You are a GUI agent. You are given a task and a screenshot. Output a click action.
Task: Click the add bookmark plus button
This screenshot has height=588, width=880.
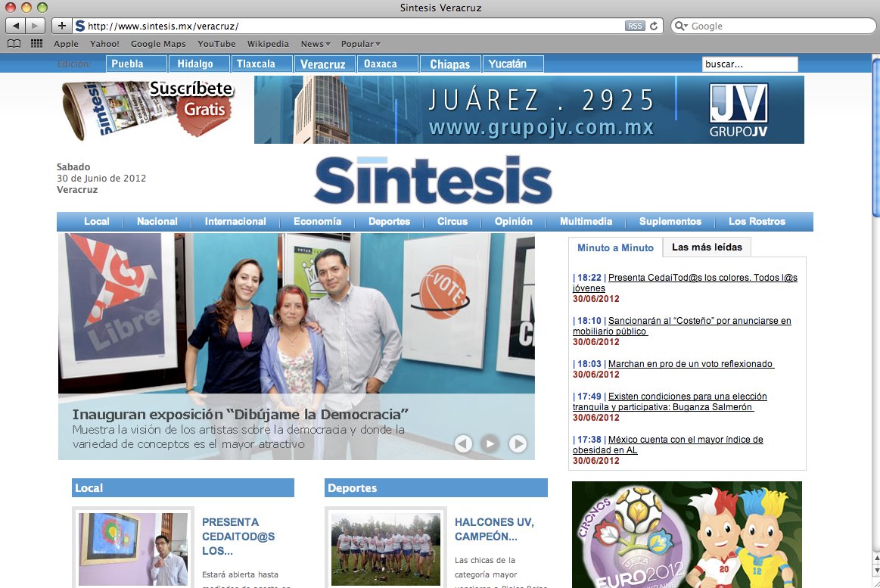(62, 26)
